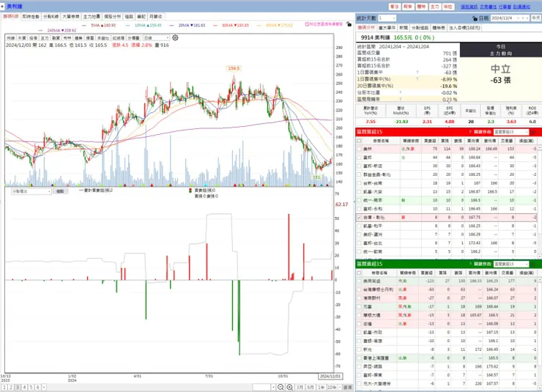Open the 法人目標(168元) tab
The image size is (542, 392).
[x=464, y=28]
